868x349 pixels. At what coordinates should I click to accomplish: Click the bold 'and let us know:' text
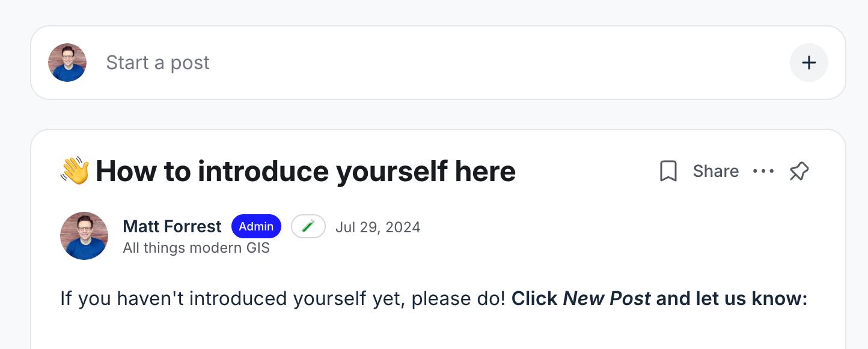click(x=732, y=298)
